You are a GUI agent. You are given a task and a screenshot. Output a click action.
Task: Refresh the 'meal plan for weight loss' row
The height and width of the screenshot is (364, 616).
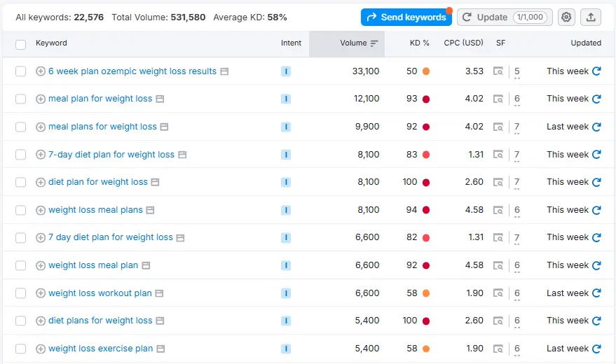click(596, 99)
